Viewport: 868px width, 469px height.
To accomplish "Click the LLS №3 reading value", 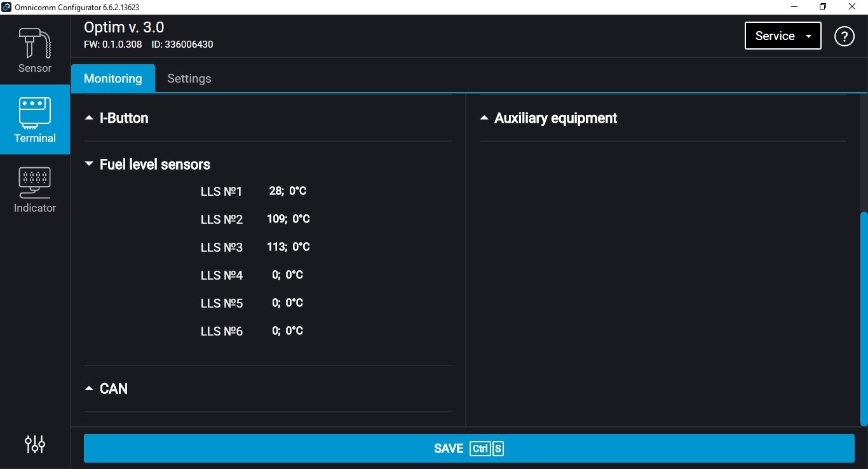I will click(288, 247).
